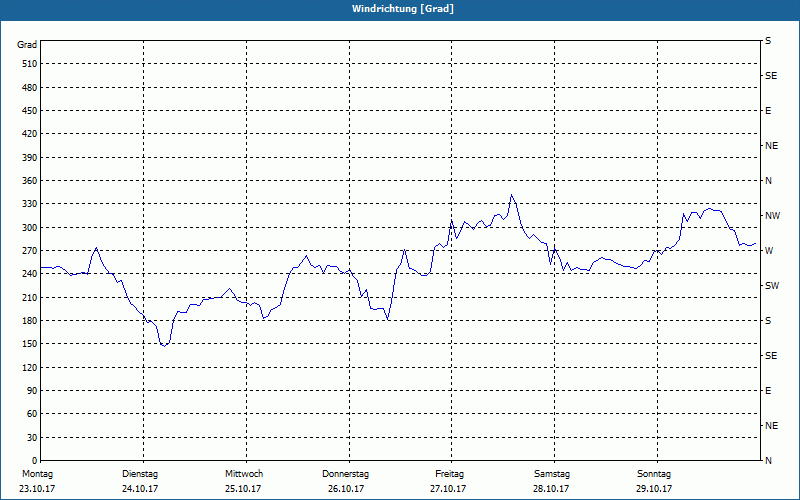Click the wind direction peak on Friday

coord(511,195)
